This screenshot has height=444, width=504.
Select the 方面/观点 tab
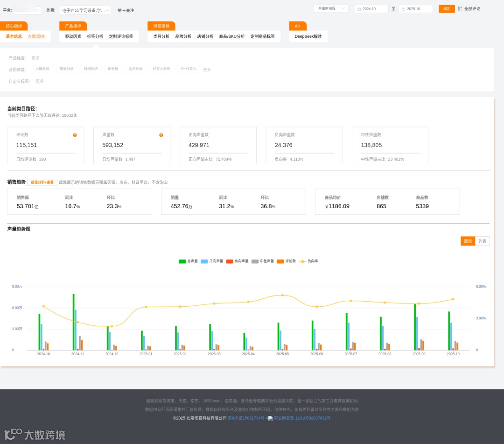pyautogui.click(x=36, y=36)
